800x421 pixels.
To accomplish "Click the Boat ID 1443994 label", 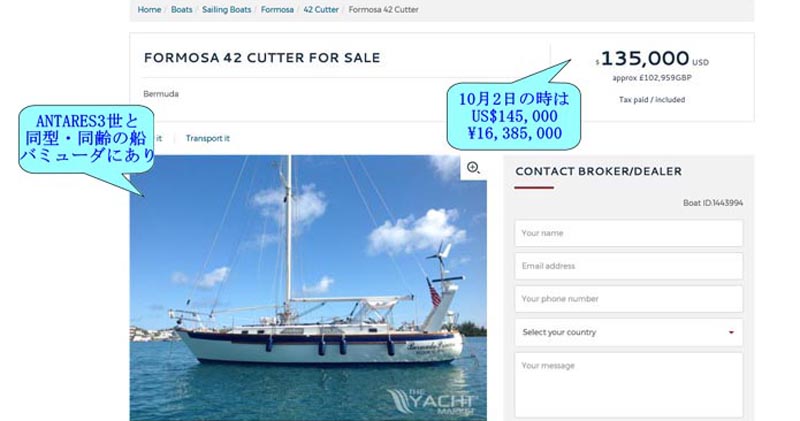I will 713,203.
